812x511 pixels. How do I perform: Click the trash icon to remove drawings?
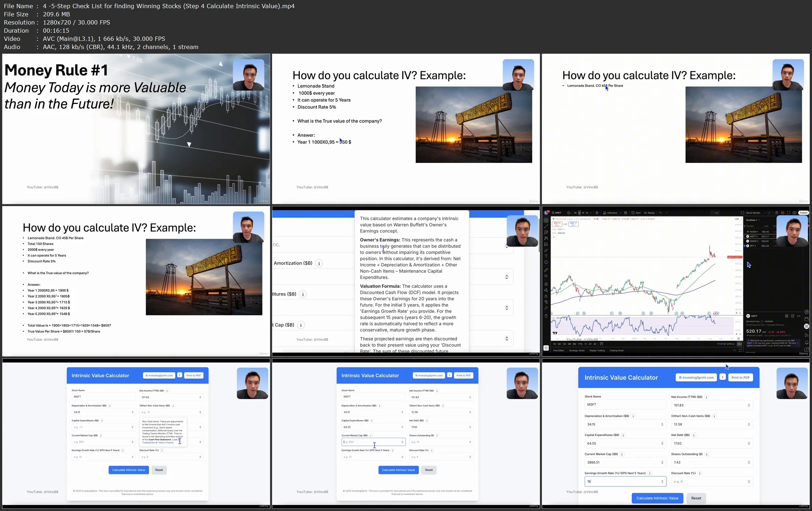(x=546, y=316)
